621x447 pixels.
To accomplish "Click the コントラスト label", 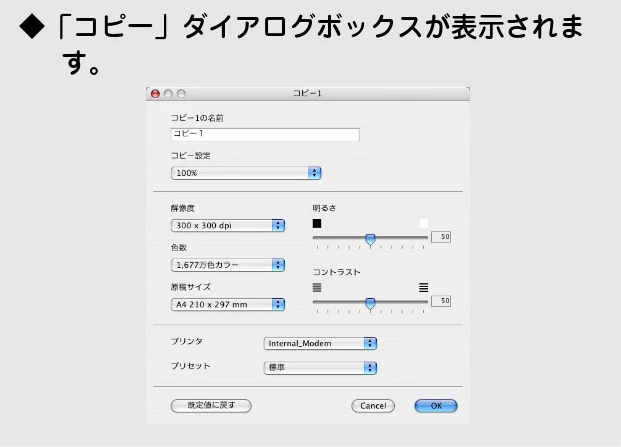I will click(336, 272).
